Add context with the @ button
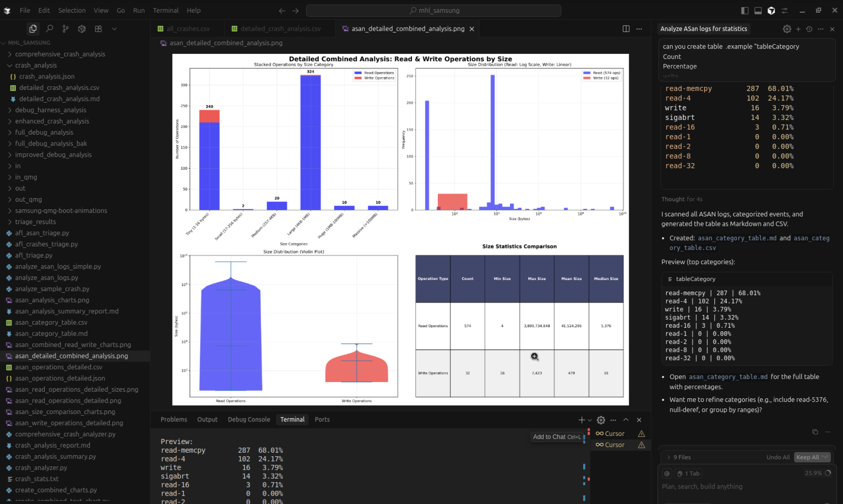This screenshot has height=504, width=843. point(667,473)
